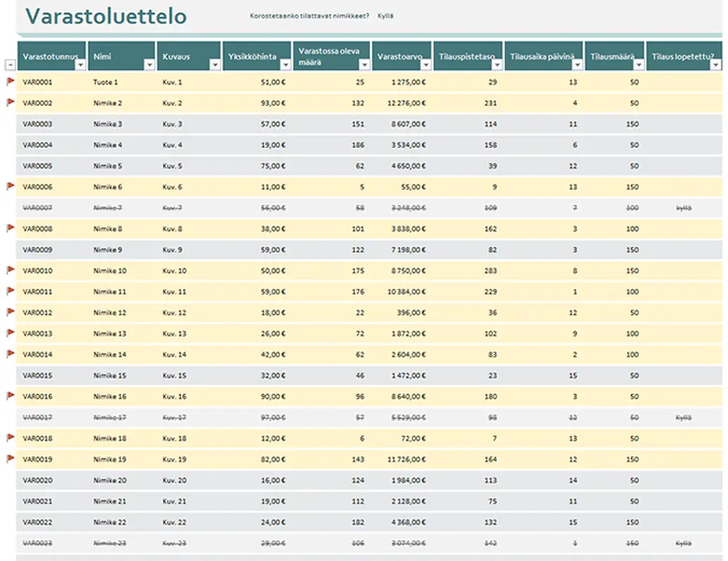The image size is (728, 561).
Task: Click the red flag icon beside VAR0013
Action: [11, 333]
